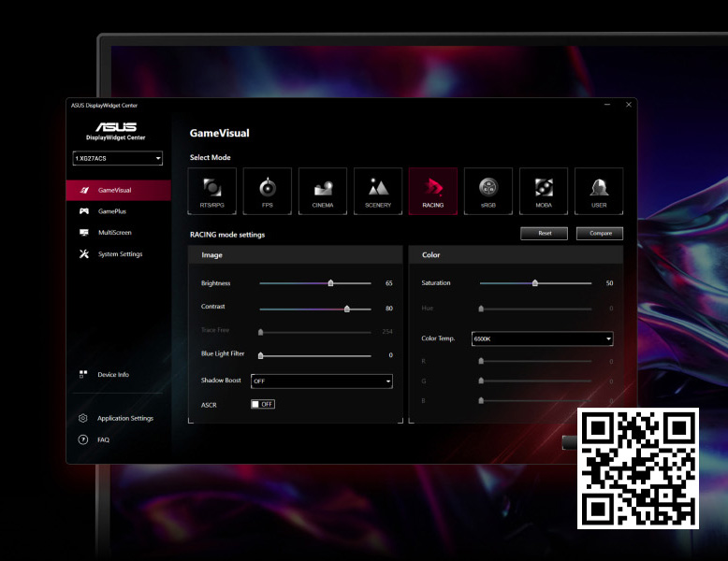Click the Compare button
The height and width of the screenshot is (561, 728).
click(x=600, y=234)
